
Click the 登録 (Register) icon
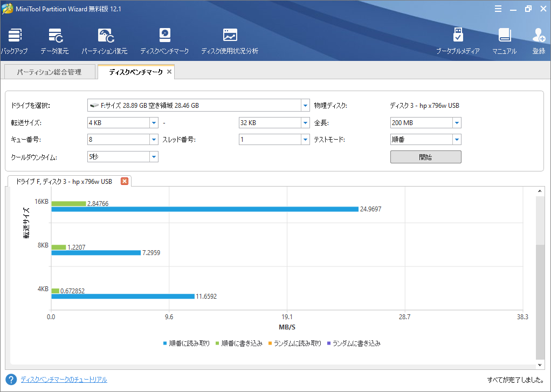[539, 41]
